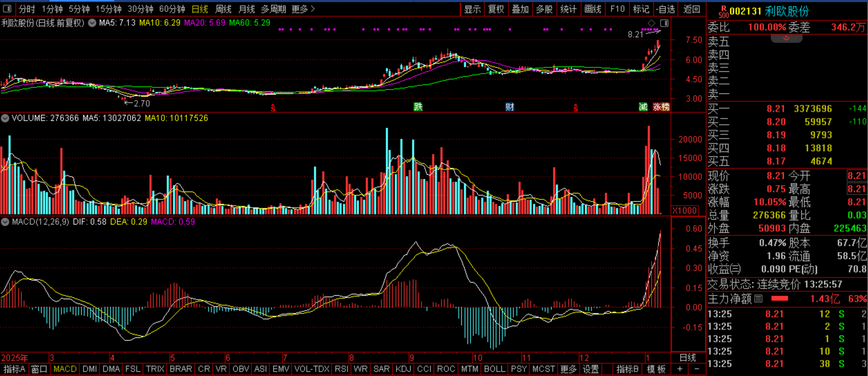Expand the main chart indicator dropdown

click(x=92, y=23)
